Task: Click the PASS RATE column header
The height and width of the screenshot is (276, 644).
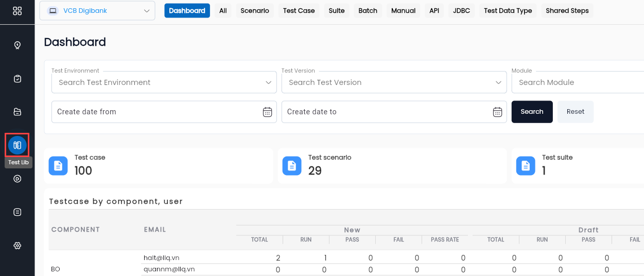Action: pyautogui.click(x=445, y=239)
